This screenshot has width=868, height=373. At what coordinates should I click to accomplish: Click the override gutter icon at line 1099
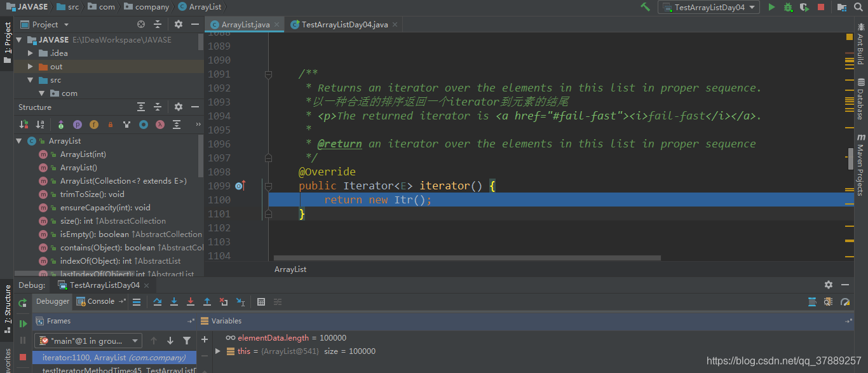point(240,186)
